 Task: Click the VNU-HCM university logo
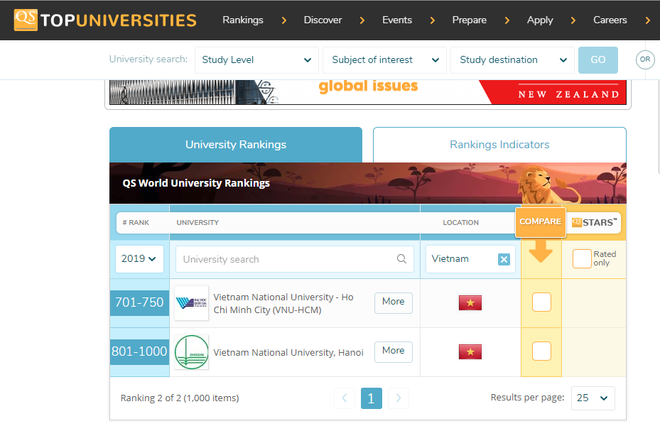pos(191,302)
